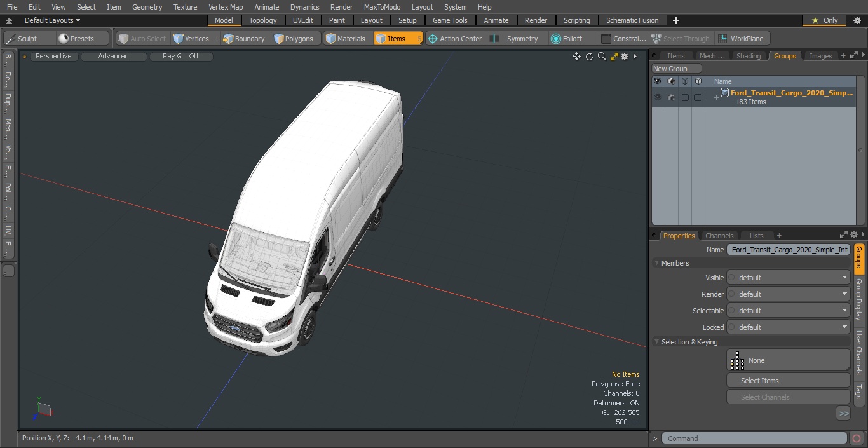Collapse the Members section
The width and height of the screenshot is (868, 448).
point(657,263)
